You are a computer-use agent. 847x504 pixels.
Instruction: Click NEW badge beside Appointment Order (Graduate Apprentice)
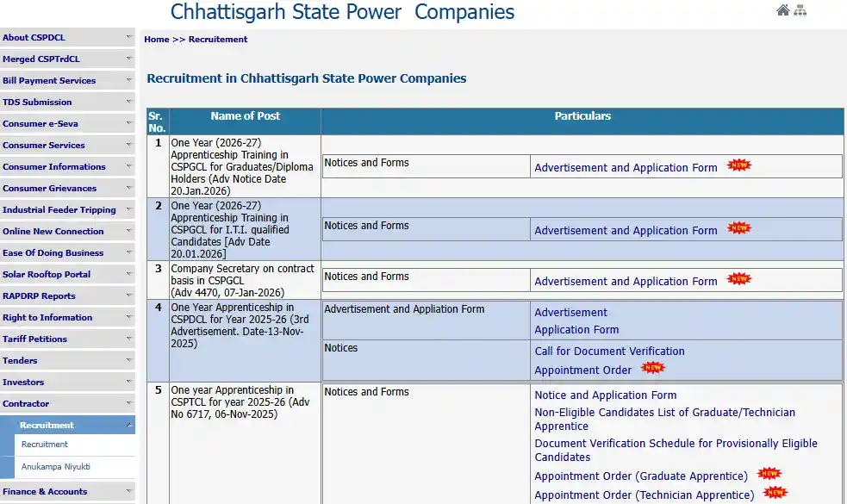769,472
